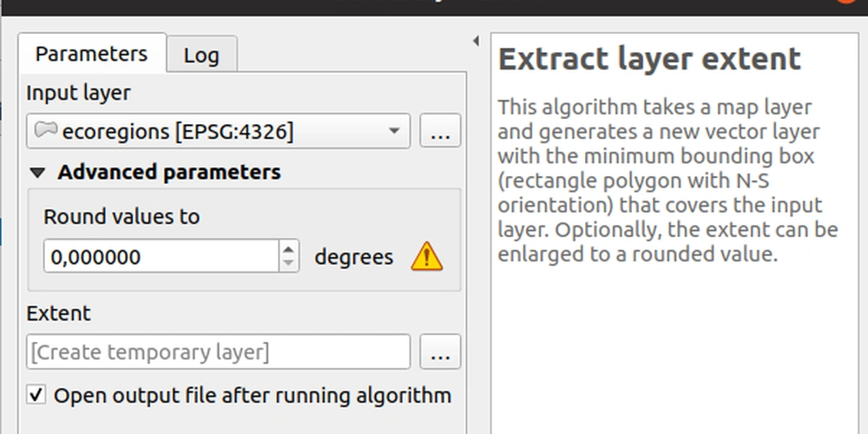Collapse the help panel using the arrow
This screenshot has width=868, height=434.
point(476,41)
